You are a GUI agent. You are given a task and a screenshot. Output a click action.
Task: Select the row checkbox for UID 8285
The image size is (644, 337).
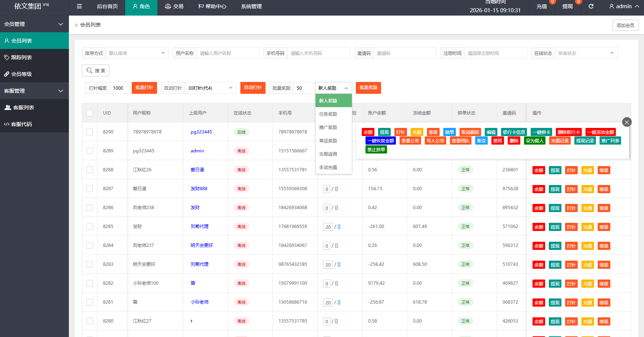click(x=90, y=227)
